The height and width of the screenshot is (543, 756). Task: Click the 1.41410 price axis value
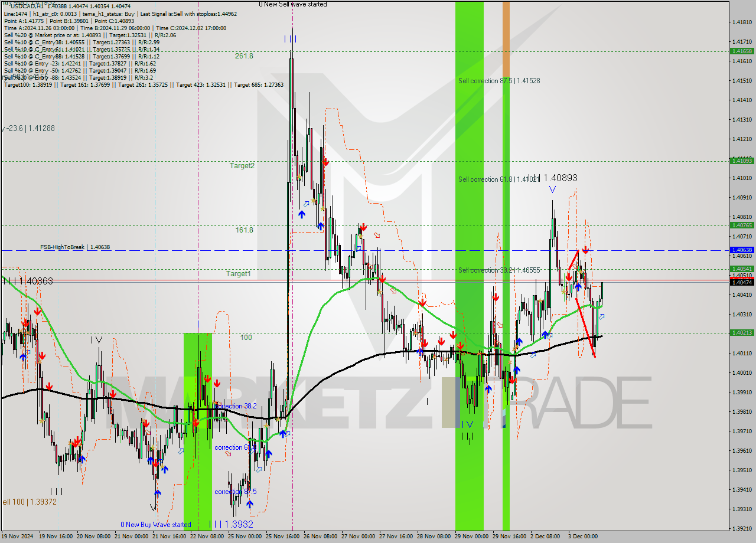pos(742,100)
